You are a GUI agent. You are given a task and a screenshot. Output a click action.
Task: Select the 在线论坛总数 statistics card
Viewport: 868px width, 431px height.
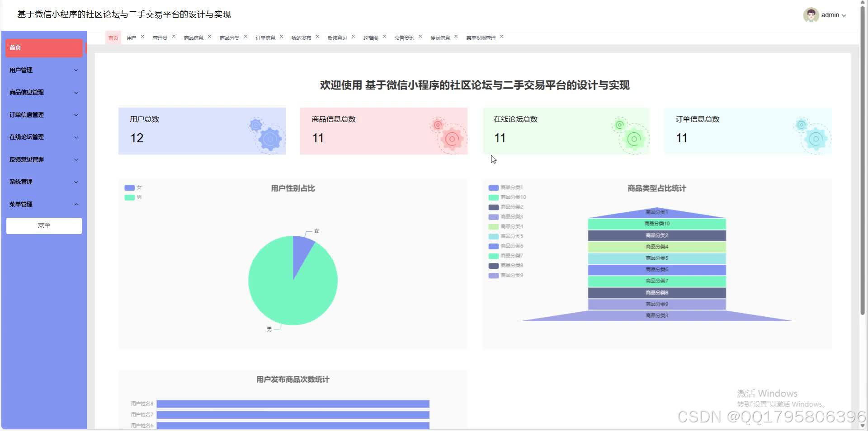566,131
